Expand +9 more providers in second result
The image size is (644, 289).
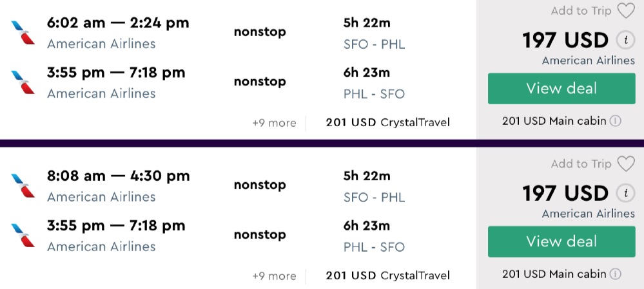(x=274, y=276)
